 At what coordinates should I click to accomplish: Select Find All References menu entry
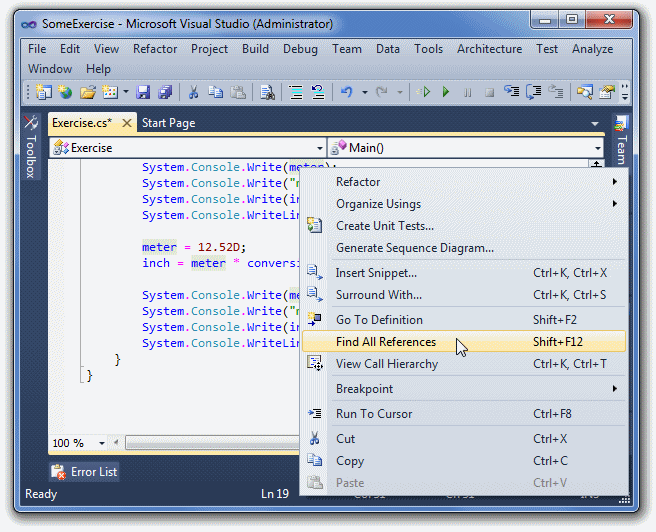pos(464,342)
